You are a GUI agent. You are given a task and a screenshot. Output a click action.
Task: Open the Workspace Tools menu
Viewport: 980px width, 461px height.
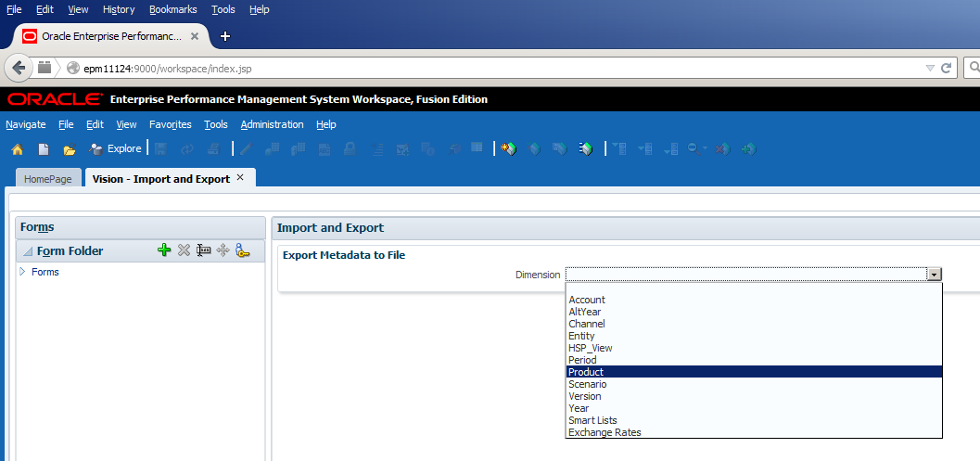[x=216, y=124]
